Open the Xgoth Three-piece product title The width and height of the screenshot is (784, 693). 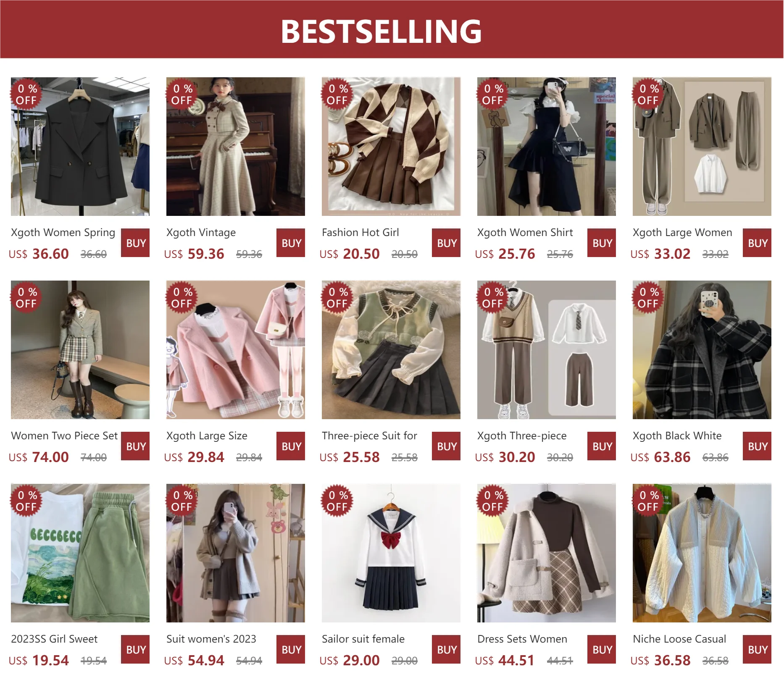522,436
